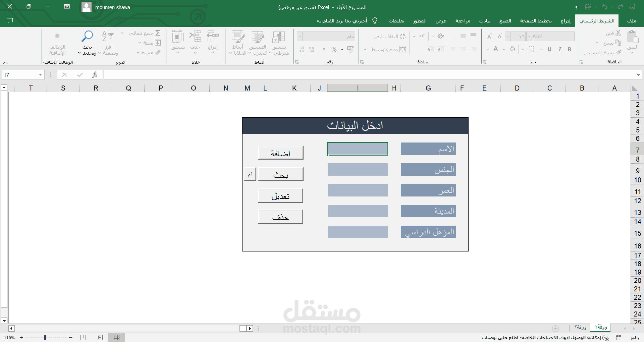644x342 pixels.
Task: Click increase decimal icon
Action: 312,50
